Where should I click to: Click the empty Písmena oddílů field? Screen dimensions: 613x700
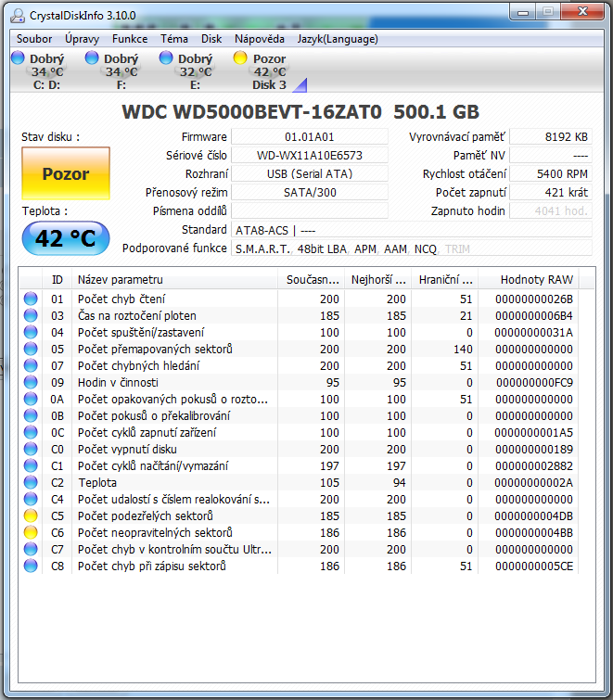tap(310, 210)
